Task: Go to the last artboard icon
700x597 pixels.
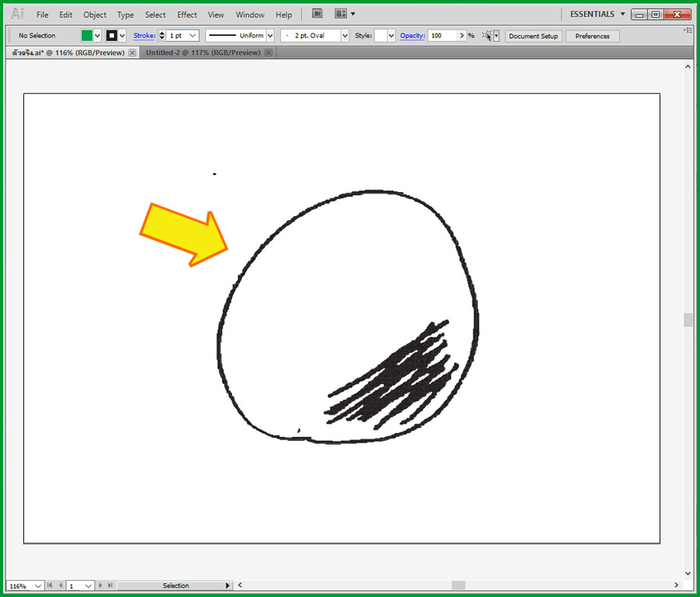Action: (110, 585)
